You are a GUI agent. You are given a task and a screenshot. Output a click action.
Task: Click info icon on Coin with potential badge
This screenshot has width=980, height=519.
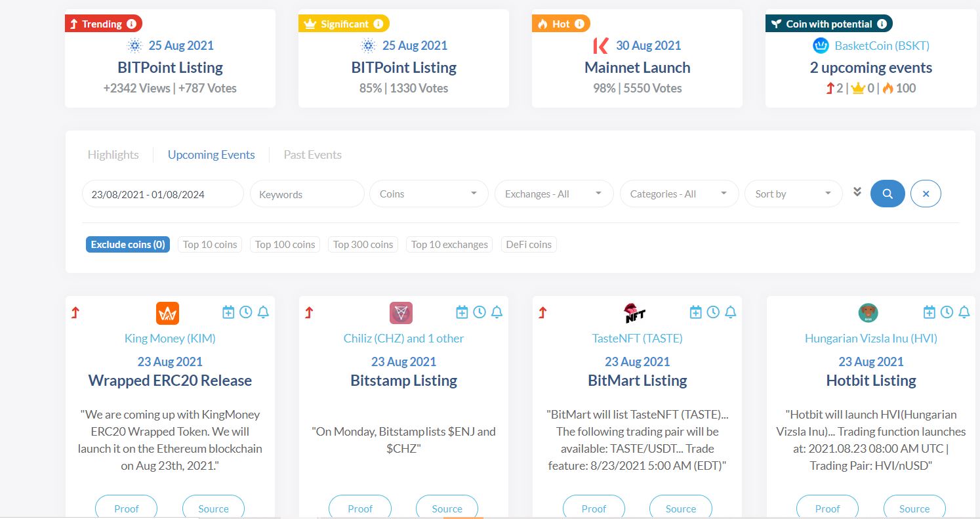(882, 24)
